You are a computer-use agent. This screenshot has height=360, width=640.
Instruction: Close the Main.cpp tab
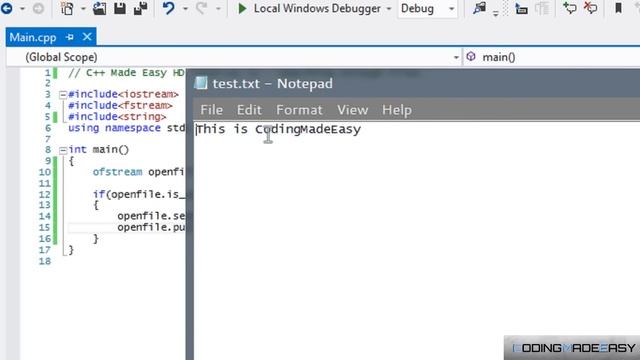point(87,37)
